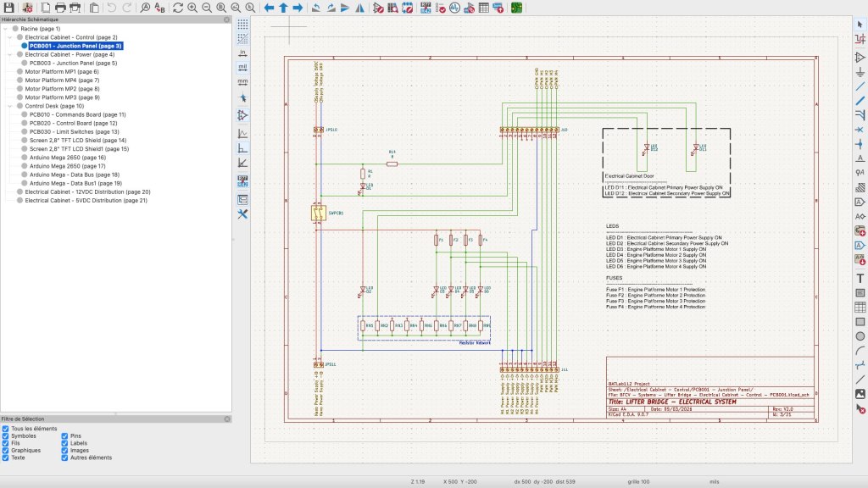Screen dimensions: 868x488
Task: Click the Mirror horizontally icon
Action: (x=360, y=8)
